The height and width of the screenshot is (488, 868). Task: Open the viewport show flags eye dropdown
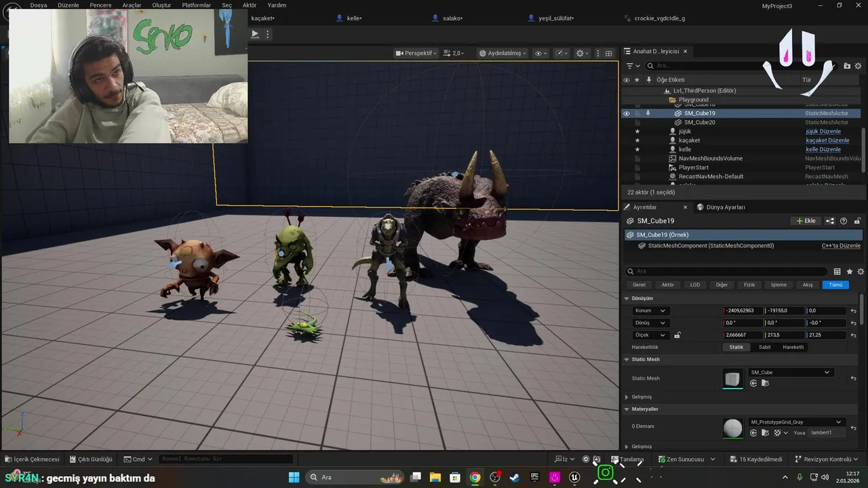[x=540, y=53]
